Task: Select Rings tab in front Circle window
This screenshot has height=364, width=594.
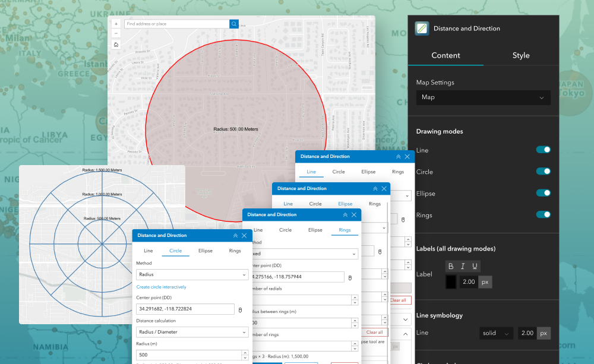Action: pos(235,251)
